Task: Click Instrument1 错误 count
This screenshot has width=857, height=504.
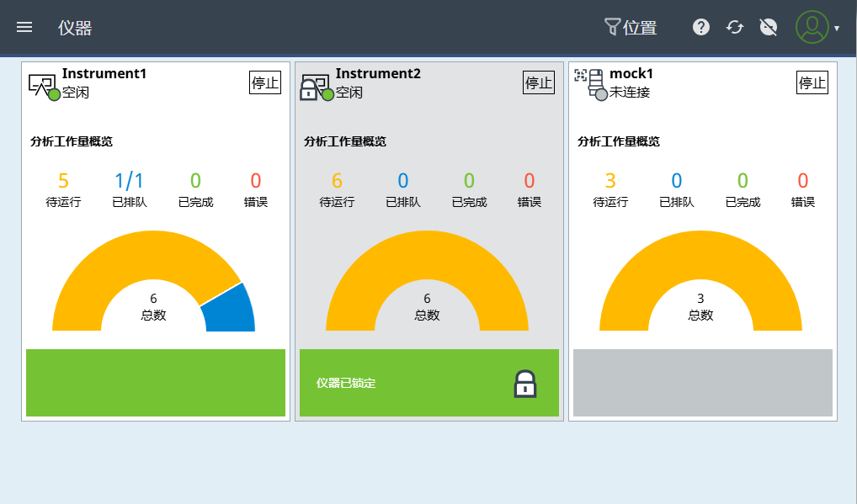Action: [256, 180]
